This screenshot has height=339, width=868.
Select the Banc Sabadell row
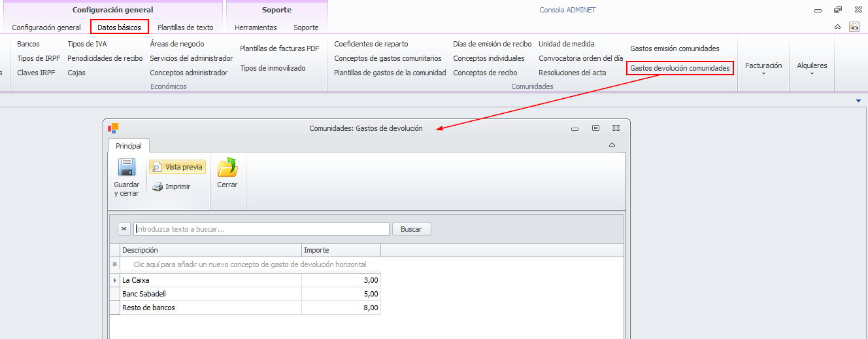(245, 294)
